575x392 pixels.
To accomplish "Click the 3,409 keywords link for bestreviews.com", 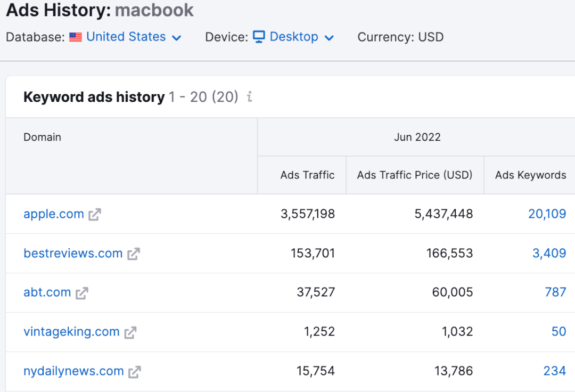I will pos(549,254).
